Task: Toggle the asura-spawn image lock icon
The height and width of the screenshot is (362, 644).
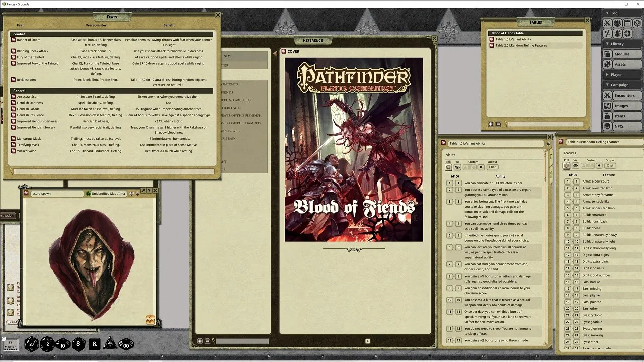Action: point(138,193)
